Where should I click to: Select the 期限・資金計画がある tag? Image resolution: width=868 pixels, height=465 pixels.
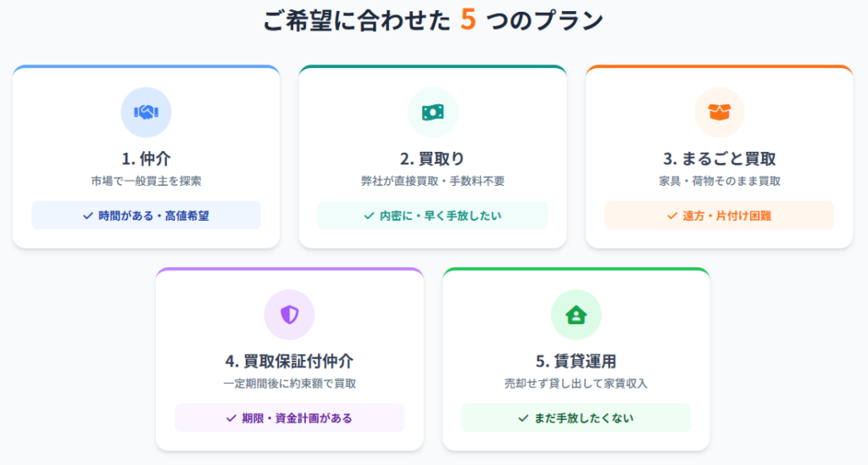290,417
